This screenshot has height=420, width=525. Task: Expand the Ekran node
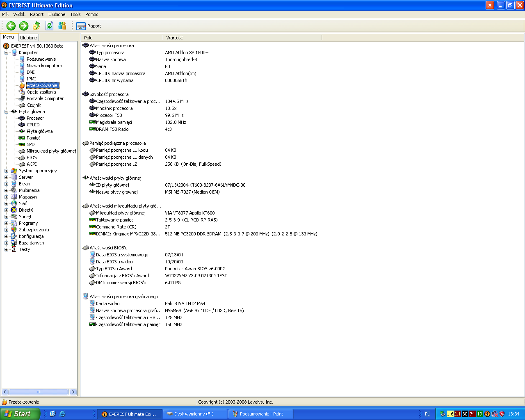(6, 184)
